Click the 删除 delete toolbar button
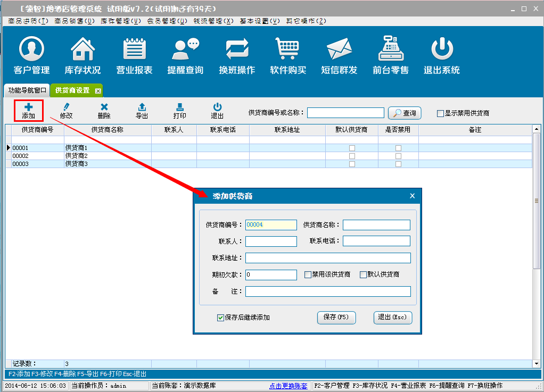 104,111
